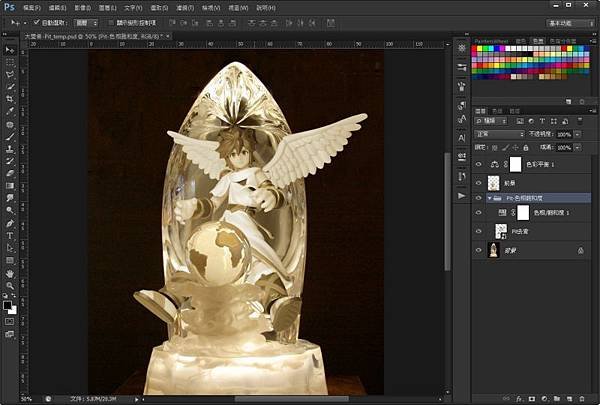Open the workspace switcher dropdown

pos(571,23)
